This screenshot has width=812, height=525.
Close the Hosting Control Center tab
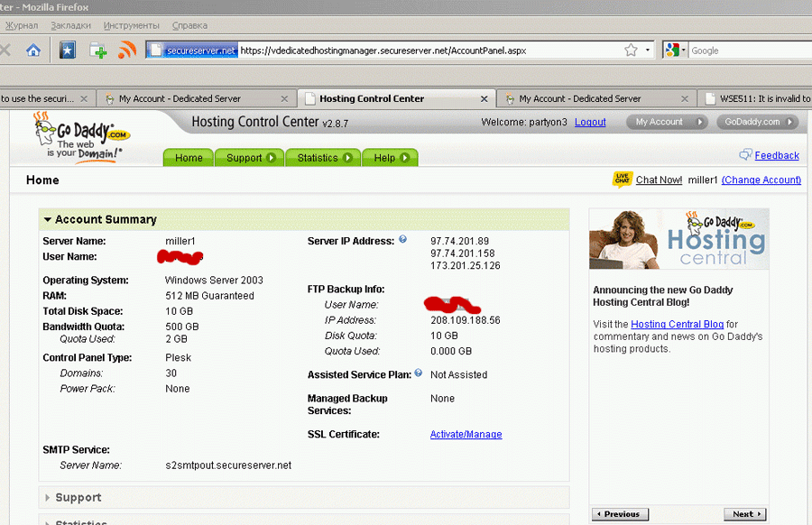pyautogui.click(x=484, y=98)
